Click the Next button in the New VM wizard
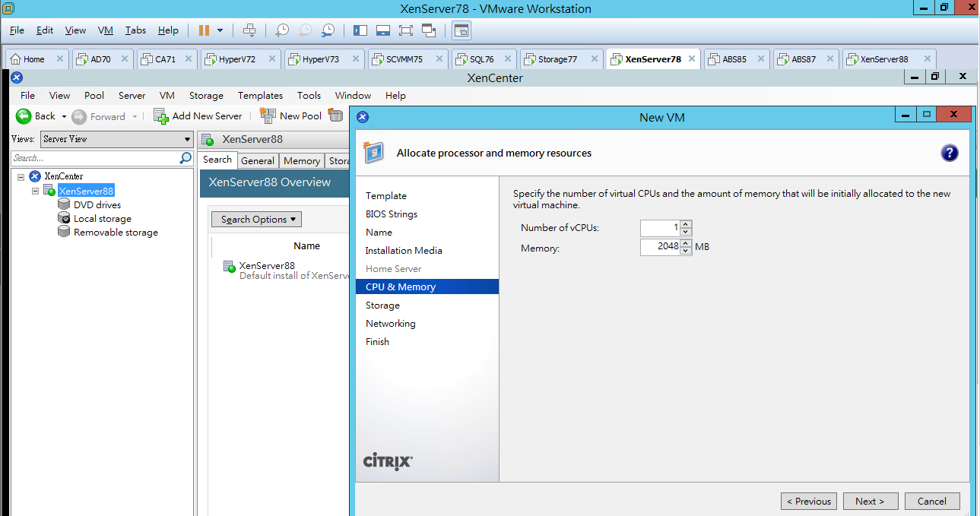 tap(870, 501)
